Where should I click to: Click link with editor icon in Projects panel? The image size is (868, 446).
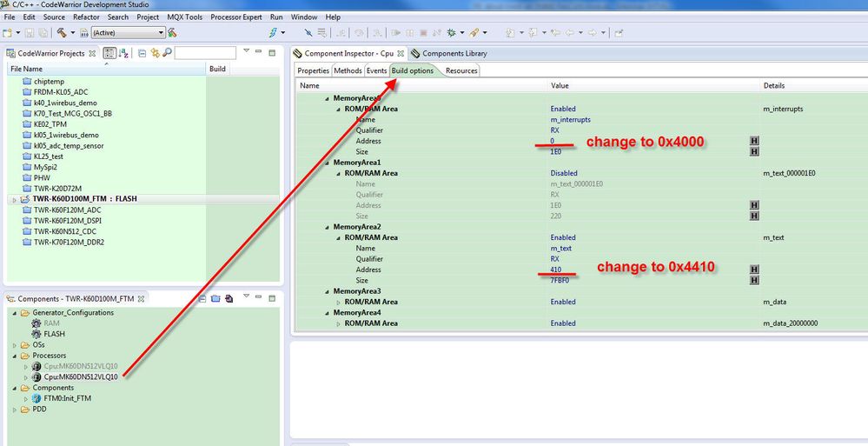tap(155, 53)
